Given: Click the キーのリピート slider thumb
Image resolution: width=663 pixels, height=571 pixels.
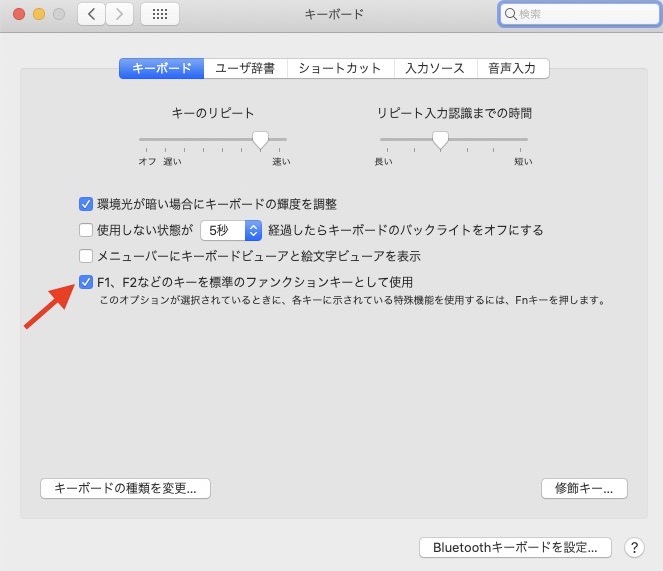Looking at the screenshot, I should (x=260, y=140).
